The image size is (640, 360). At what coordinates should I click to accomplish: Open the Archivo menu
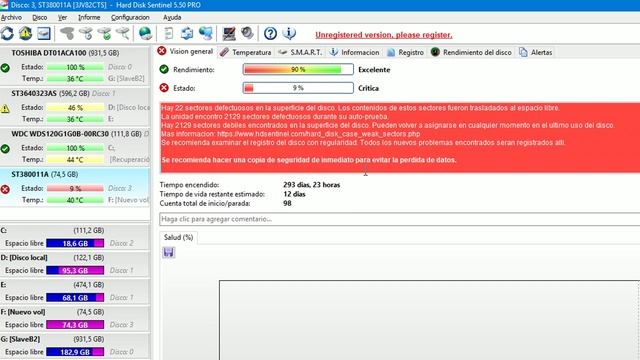click(x=11, y=18)
